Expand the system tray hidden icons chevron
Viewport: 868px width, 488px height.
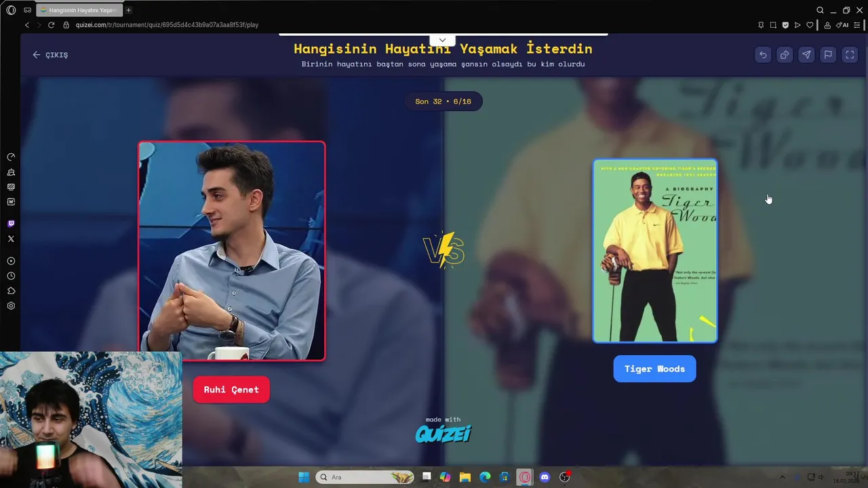pos(782,477)
